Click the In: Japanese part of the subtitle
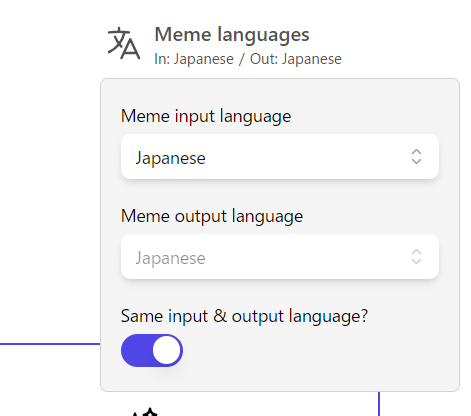This screenshot has height=416, width=471. tap(194, 59)
